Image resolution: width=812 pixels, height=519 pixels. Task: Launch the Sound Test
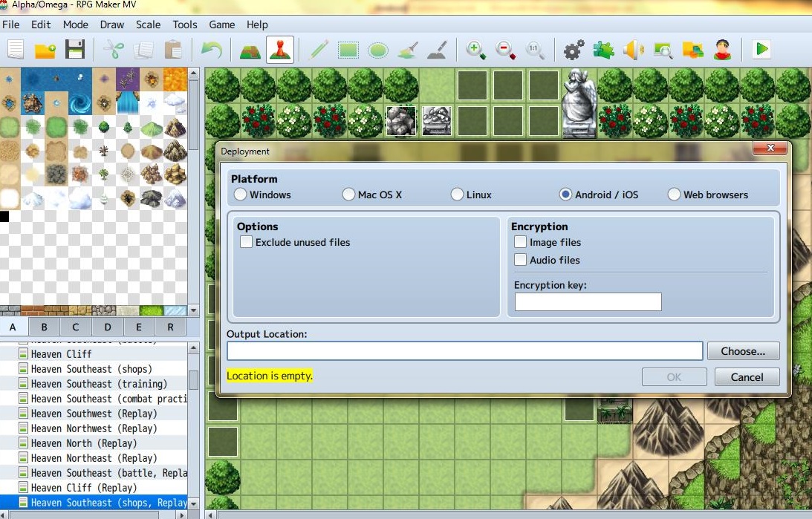coord(632,50)
